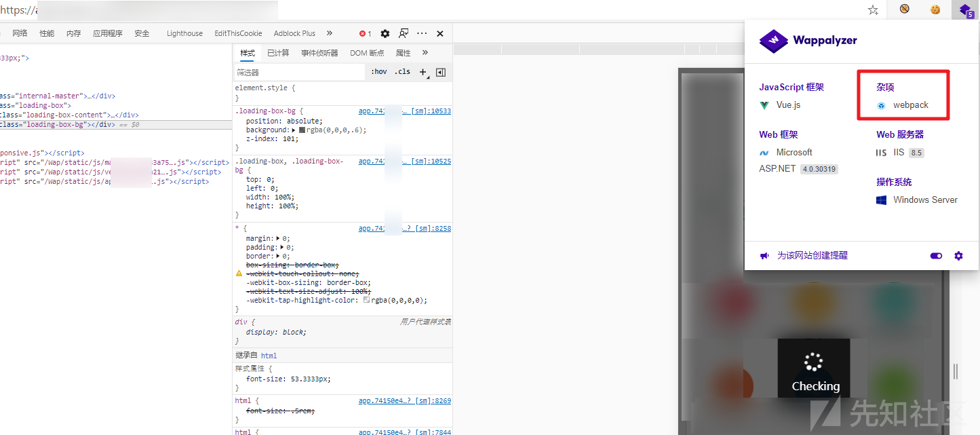Bookmark this page with the star icon
This screenshot has height=435, width=980.
(873, 10)
